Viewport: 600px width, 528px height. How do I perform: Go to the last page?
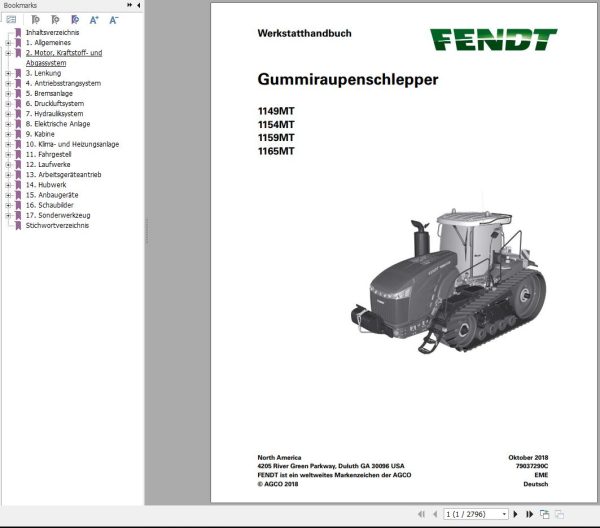[530, 514]
